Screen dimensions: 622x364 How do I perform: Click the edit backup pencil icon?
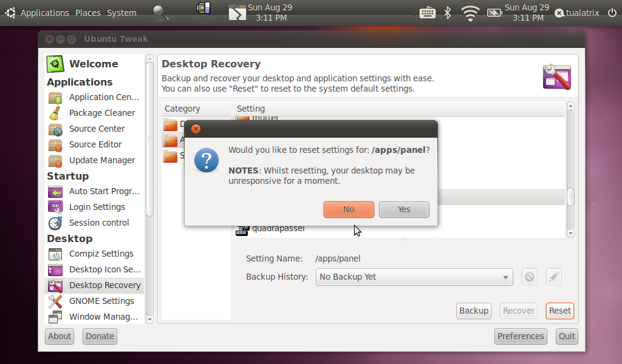pos(554,277)
